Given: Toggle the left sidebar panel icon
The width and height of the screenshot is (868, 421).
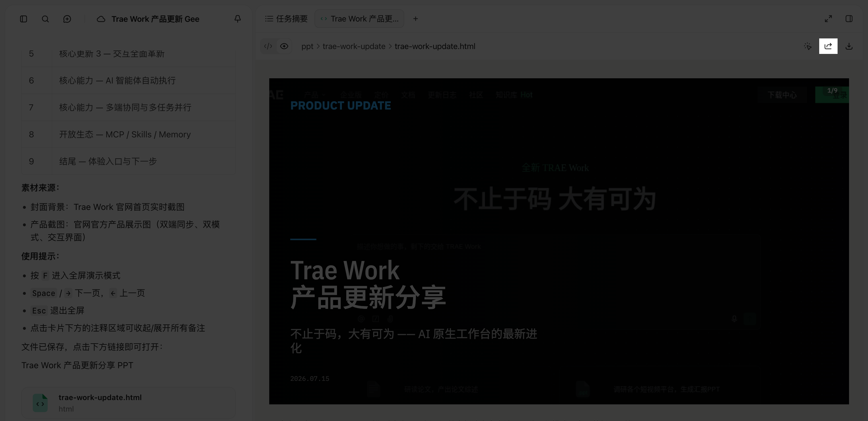Looking at the screenshot, I should (x=23, y=19).
